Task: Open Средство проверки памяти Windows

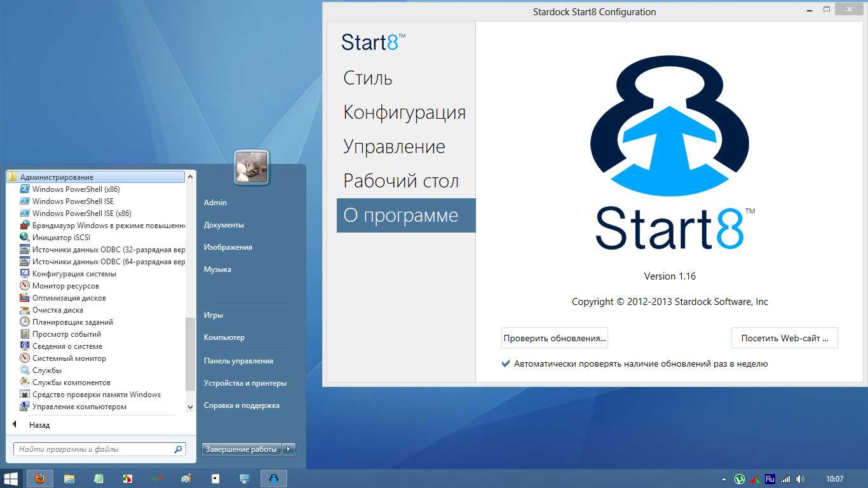Action: (x=90, y=395)
